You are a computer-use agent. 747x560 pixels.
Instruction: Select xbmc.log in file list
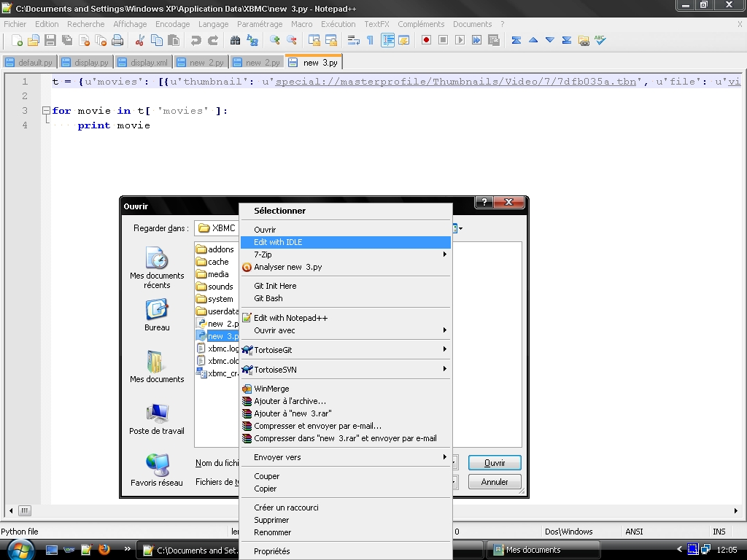click(x=217, y=348)
